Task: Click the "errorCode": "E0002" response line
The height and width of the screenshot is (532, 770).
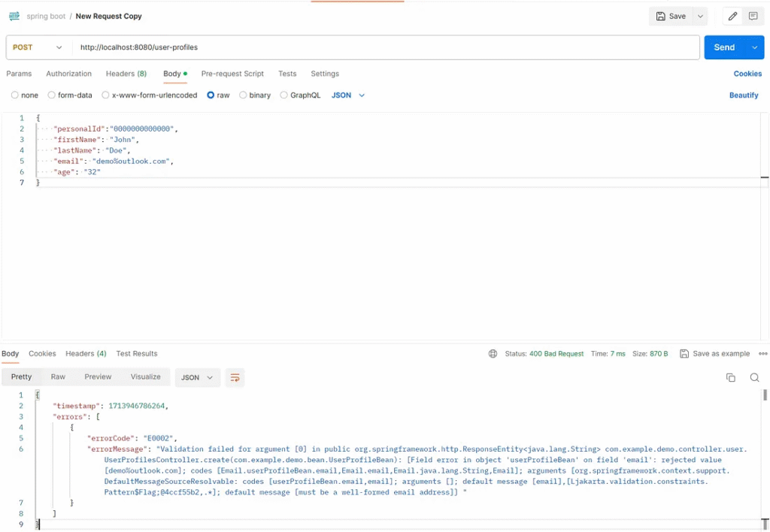Action: click(132, 438)
